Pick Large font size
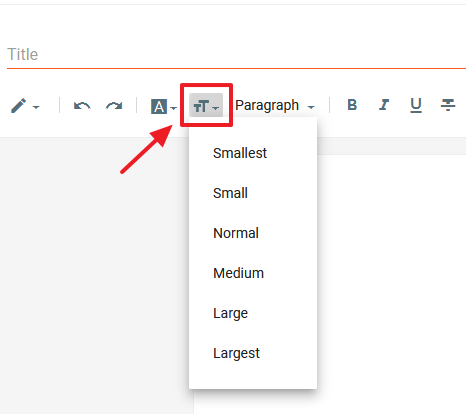 (253, 313)
